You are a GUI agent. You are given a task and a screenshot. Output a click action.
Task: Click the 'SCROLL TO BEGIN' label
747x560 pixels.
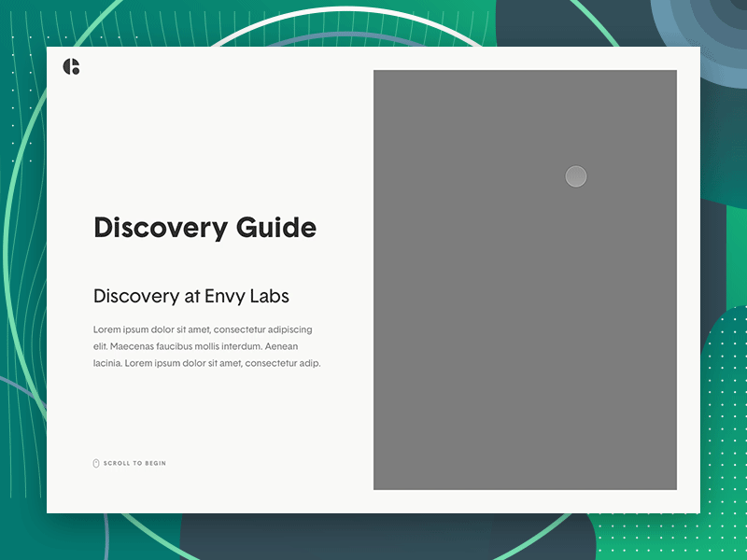tap(134, 463)
